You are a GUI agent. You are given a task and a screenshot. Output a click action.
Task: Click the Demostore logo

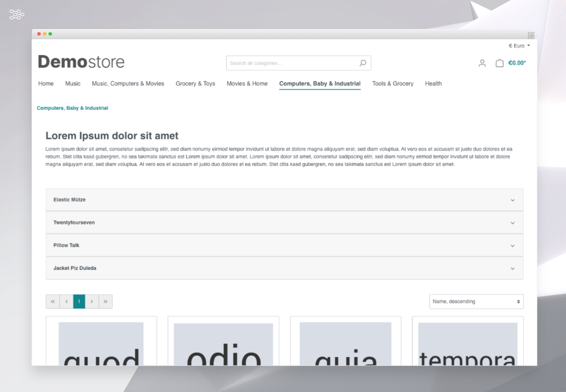(x=81, y=62)
